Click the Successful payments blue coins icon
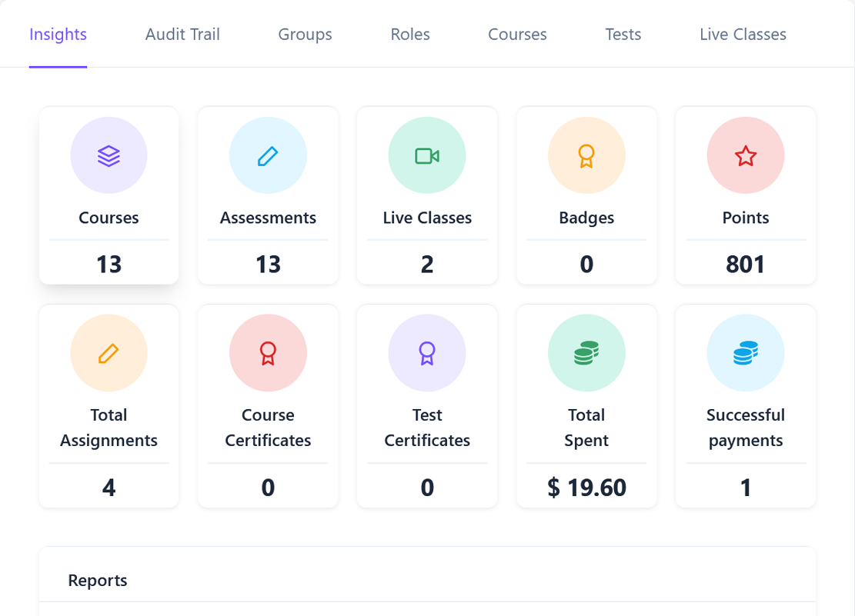This screenshot has width=855, height=616. click(x=745, y=353)
